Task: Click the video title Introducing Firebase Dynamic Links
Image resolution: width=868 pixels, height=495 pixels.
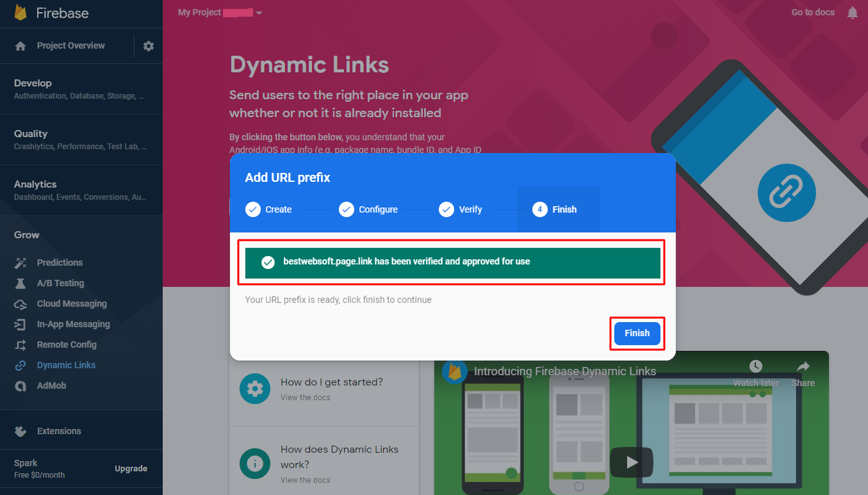Action: click(x=565, y=371)
